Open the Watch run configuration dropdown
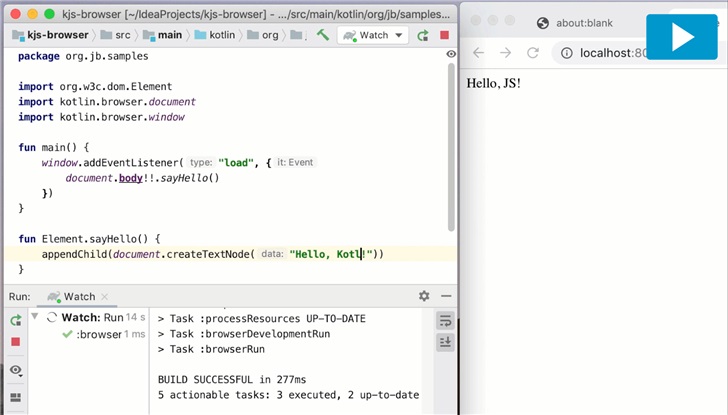728x415 pixels. [x=373, y=35]
